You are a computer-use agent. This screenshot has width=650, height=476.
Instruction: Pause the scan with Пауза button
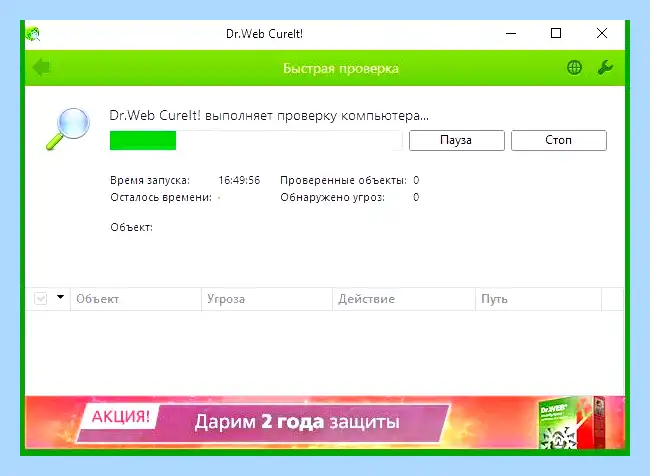pos(456,140)
